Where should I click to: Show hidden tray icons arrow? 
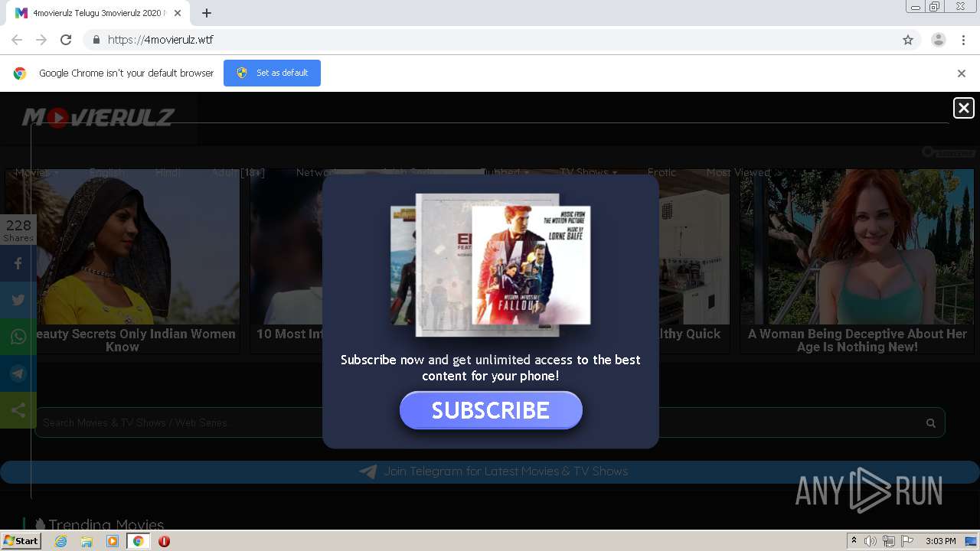pos(854,541)
